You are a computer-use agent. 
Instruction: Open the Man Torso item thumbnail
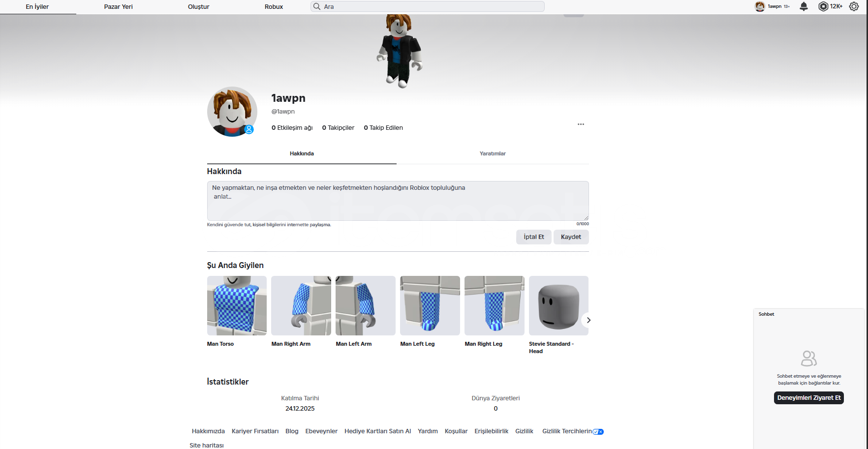(x=237, y=305)
